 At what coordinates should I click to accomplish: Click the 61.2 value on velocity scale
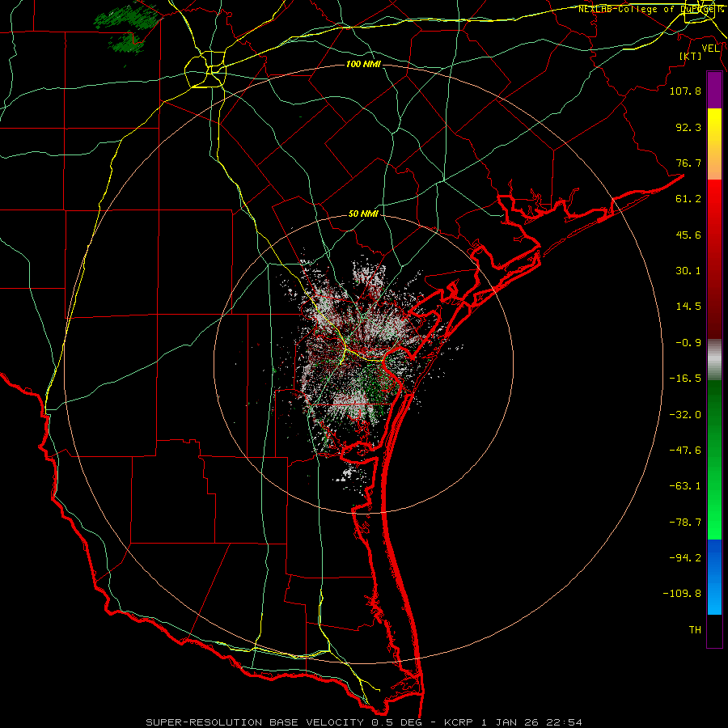pos(688,199)
